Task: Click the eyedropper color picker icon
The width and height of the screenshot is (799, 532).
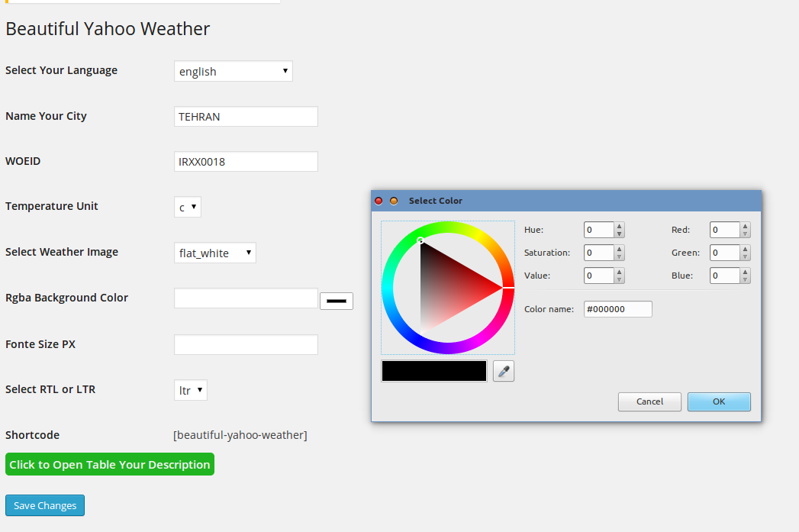Action: [504, 371]
